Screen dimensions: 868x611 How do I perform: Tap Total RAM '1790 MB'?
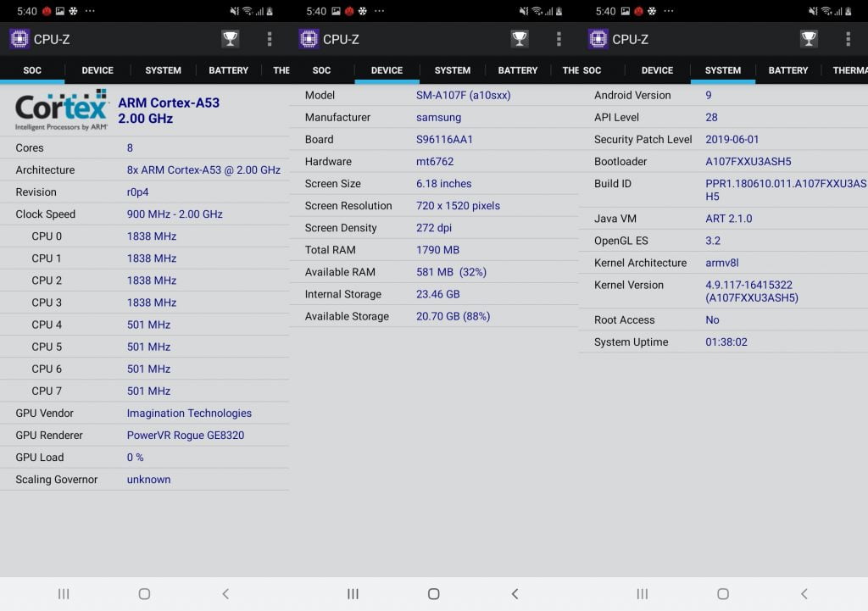coord(438,250)
